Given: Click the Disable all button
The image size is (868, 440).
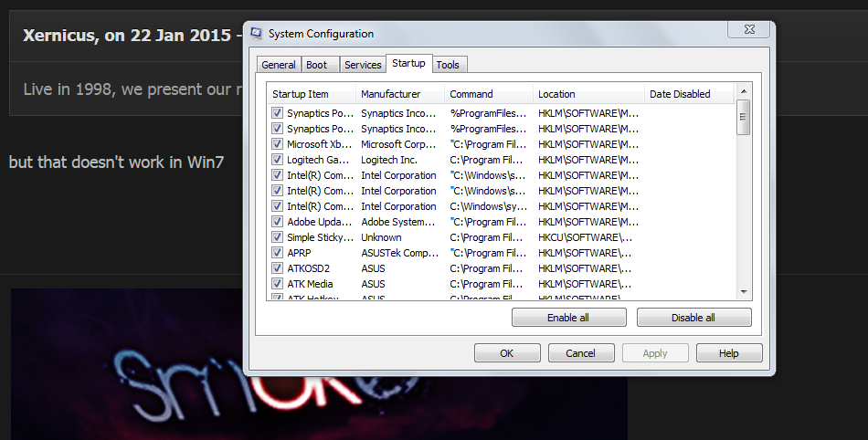Looking at the screenshot, I should click(x=693, y=318).
